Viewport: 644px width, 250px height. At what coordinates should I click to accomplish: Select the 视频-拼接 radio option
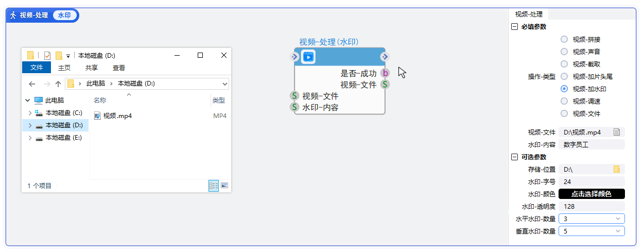point(564,39)
